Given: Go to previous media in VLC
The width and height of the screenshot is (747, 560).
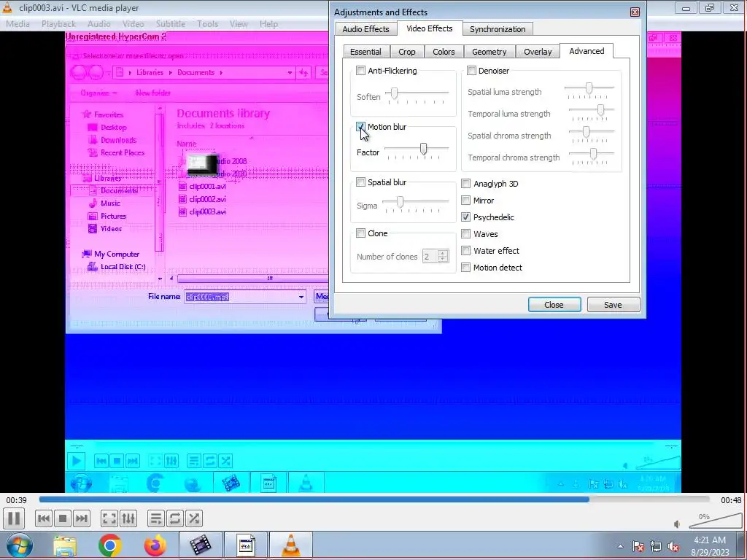Looking at the screenshot, I should [43, 518].
